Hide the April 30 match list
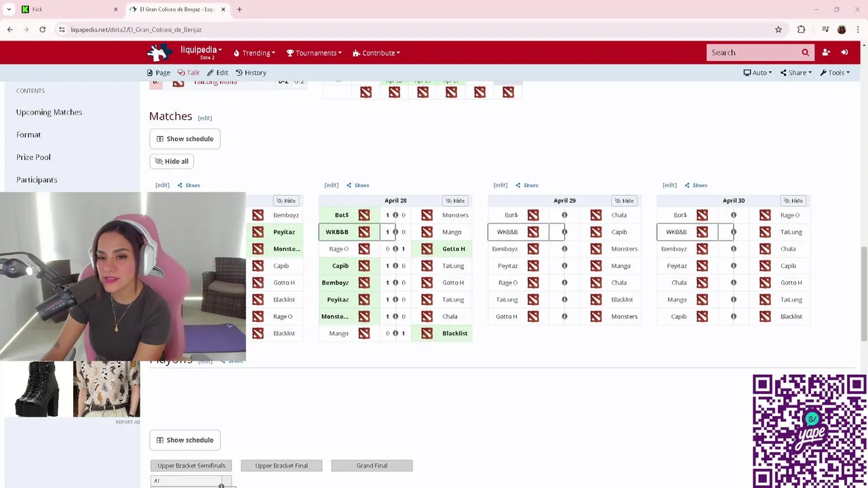Screen dimensions: 868x488 793,201
